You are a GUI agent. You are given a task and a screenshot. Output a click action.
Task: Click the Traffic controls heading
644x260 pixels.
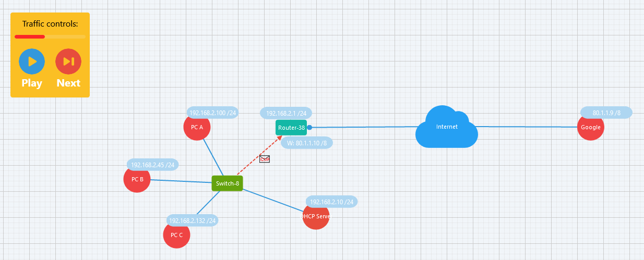[50, 24]
